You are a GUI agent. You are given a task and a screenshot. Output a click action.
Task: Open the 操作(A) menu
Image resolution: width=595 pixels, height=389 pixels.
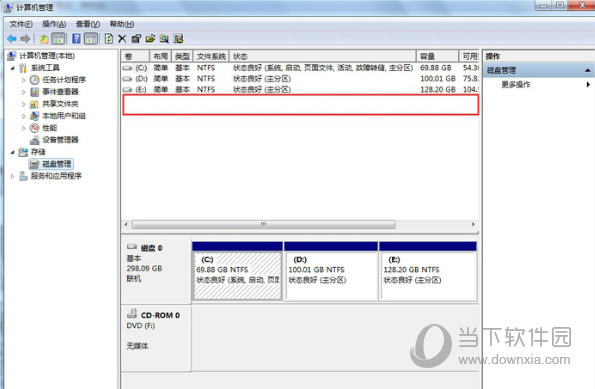pos(54,24)
